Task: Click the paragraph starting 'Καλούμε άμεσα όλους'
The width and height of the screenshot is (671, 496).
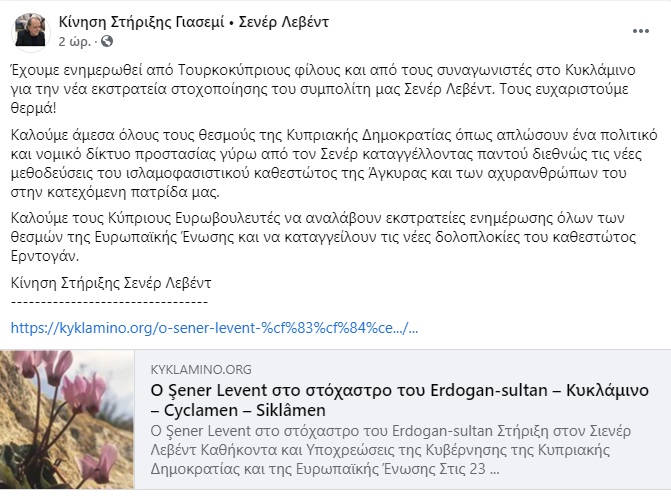Action: click(x=334, y=163)
